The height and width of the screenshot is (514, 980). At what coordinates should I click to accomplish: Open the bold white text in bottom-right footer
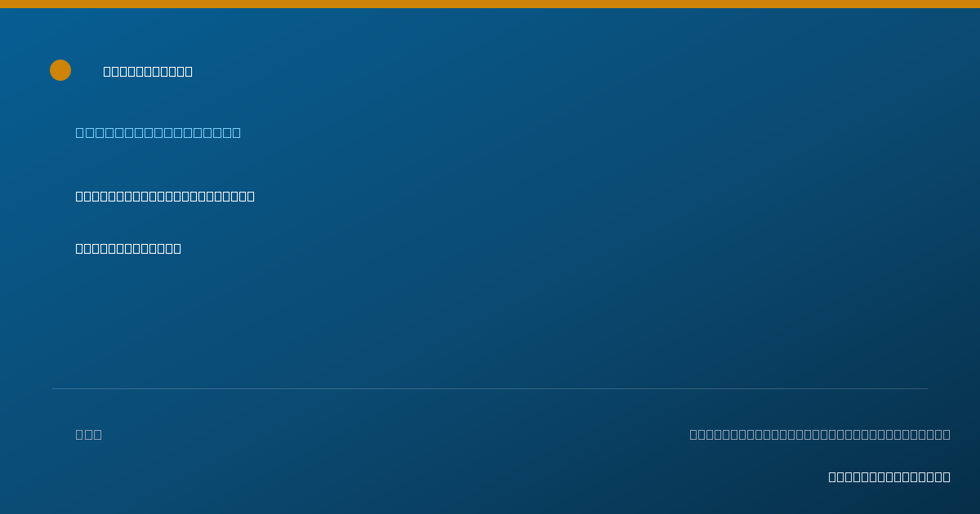(x=889, y=476)
